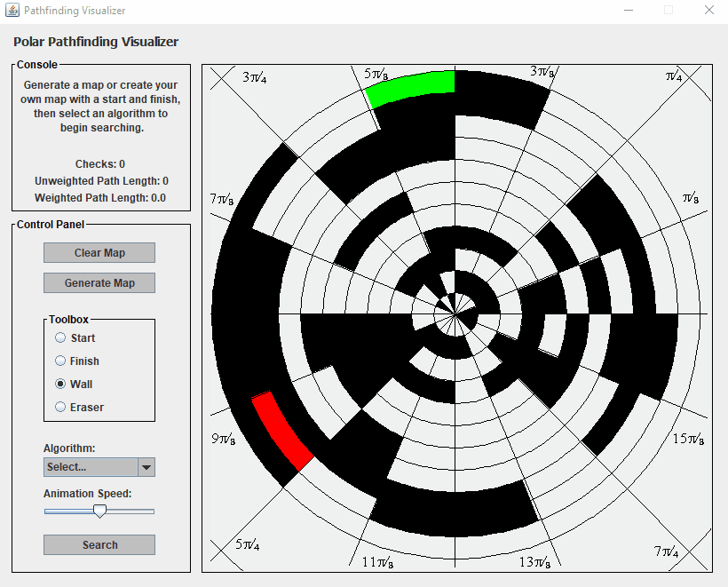Click the 11π/8 angle label
This screenshot has height=587, width=728.
pos(378,562)
